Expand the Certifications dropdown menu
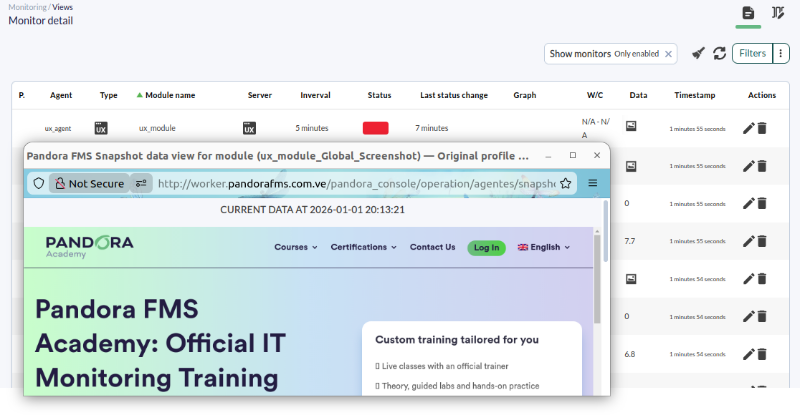800x420 pixels. point(363,247)
